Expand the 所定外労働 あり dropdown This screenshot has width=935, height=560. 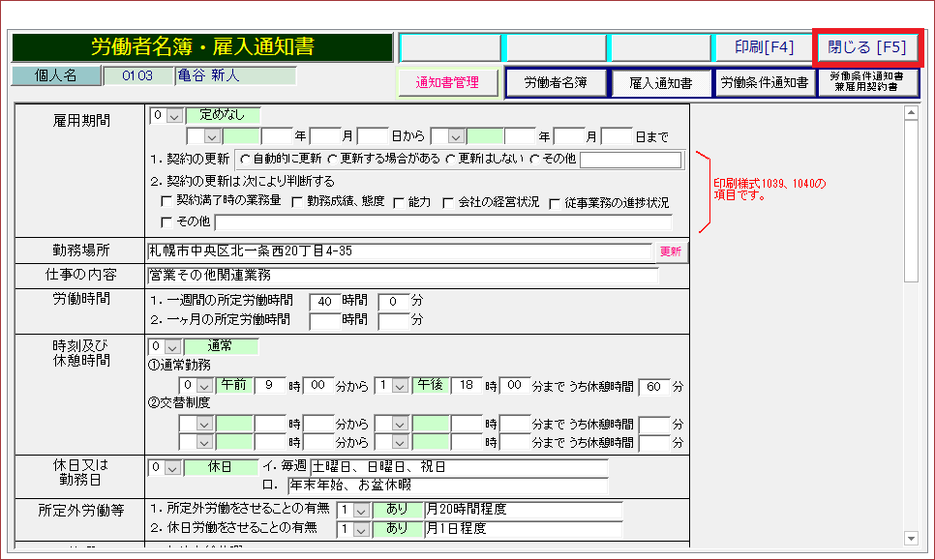pyautogui.click(x=362, y=509)
